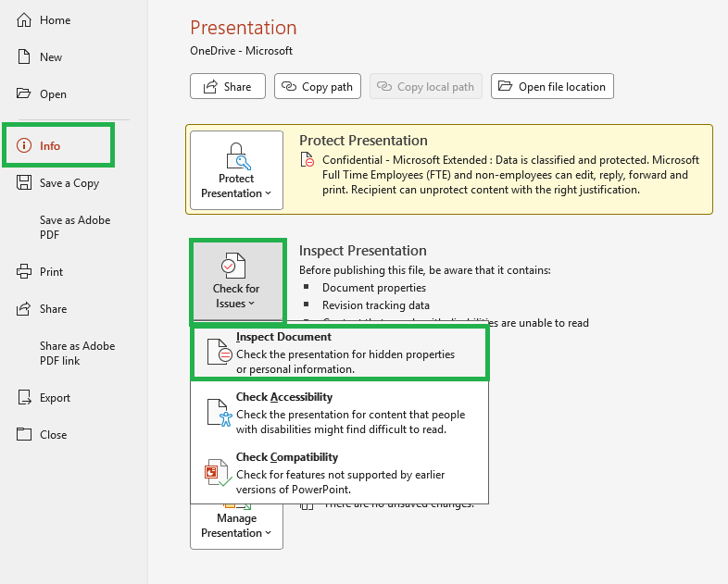Screen dimensions: 728x584
Task: Click the Inspect Document page icon
Action: [219, 352]
